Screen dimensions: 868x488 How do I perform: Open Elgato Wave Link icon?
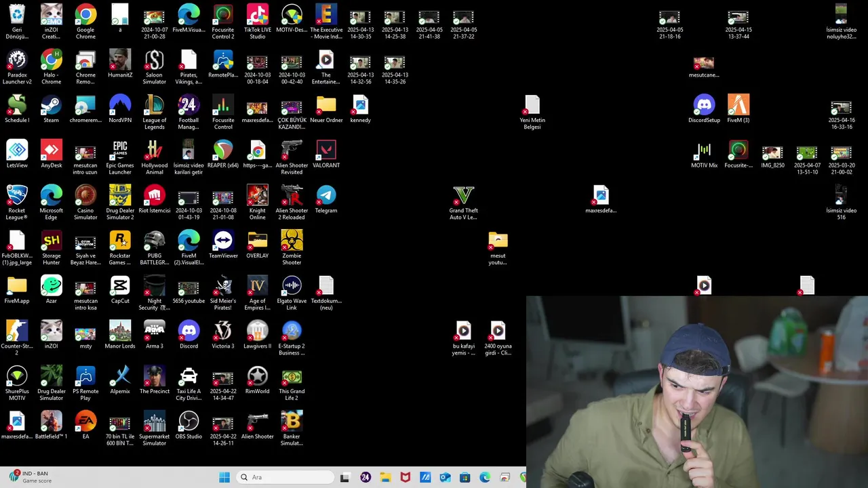point(292,293)
